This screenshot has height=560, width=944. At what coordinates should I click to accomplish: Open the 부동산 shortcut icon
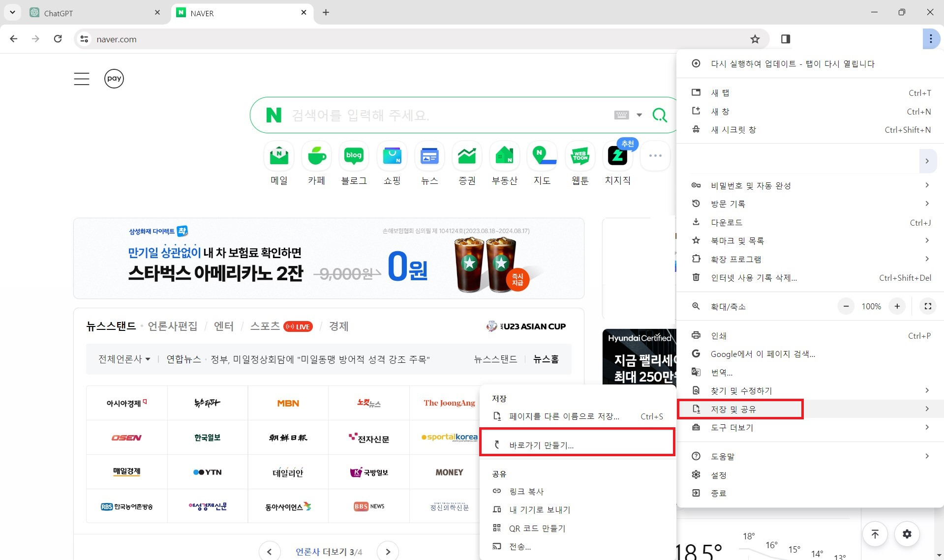pyautogui.click(x=505, y=156)
